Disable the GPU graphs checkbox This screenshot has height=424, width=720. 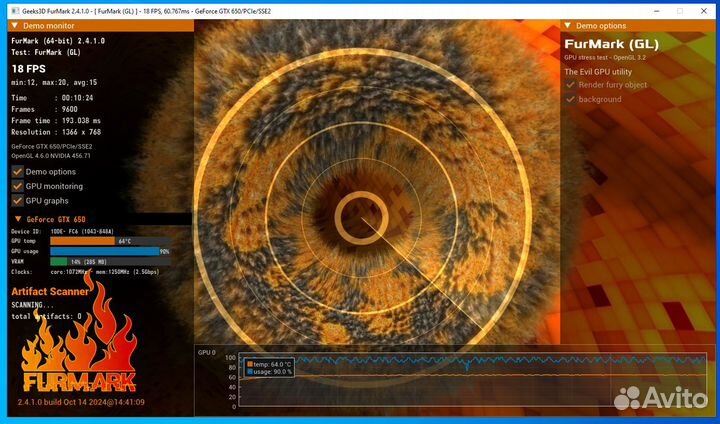17,201
